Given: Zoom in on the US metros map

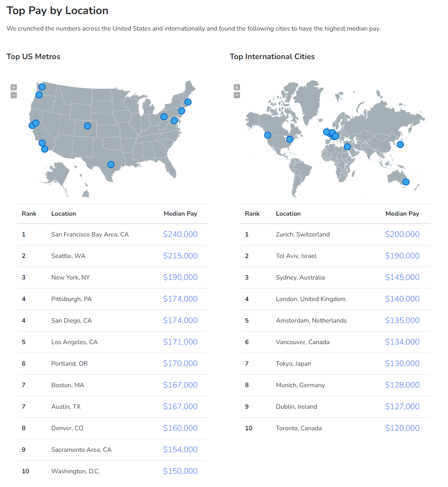Looking at the screenshot, I should click(14, 87).
